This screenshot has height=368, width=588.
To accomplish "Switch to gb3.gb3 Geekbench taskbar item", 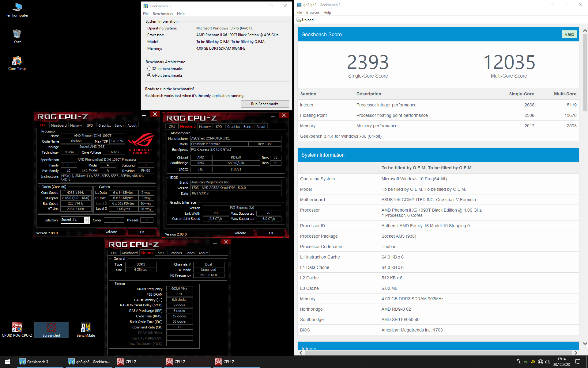I will (x=89, y=362).
